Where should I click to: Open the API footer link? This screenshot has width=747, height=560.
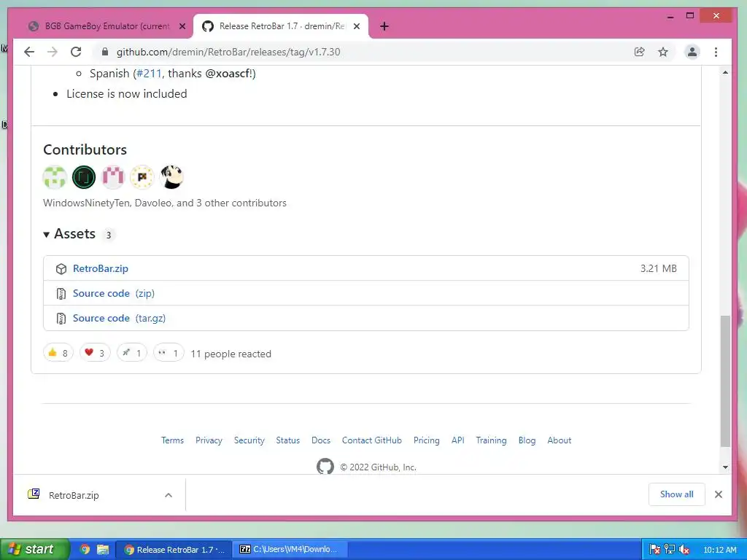(x=458, y=440)
